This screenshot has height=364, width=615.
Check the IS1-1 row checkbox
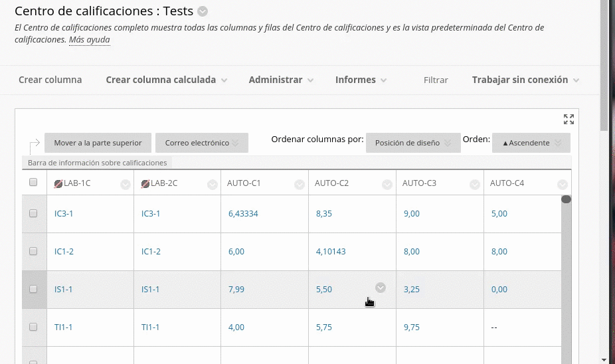pyautogui.click(x=33, y=290)
